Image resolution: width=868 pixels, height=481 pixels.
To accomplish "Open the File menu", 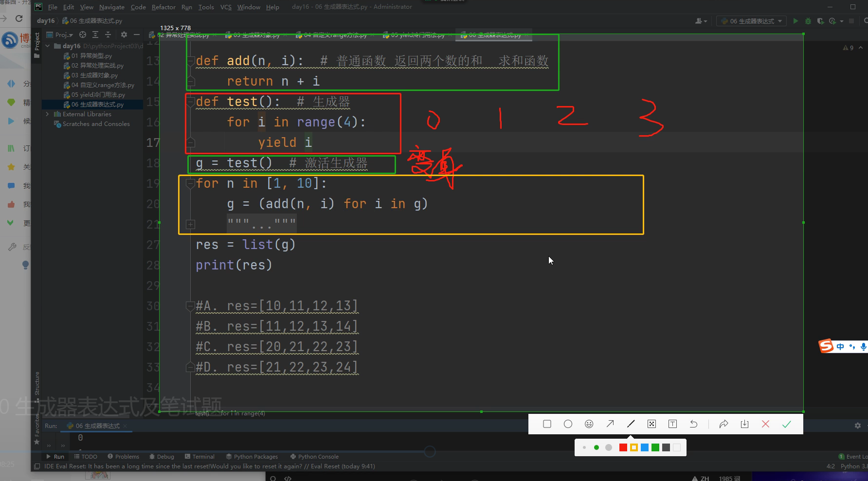I will (53, 7).
